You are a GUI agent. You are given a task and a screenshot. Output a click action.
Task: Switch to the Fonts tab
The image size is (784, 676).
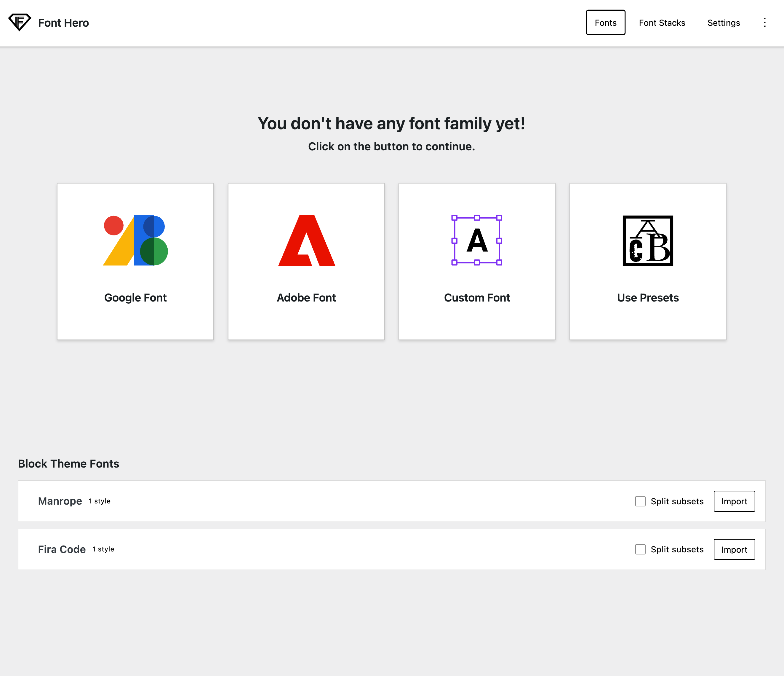(605, 23)
